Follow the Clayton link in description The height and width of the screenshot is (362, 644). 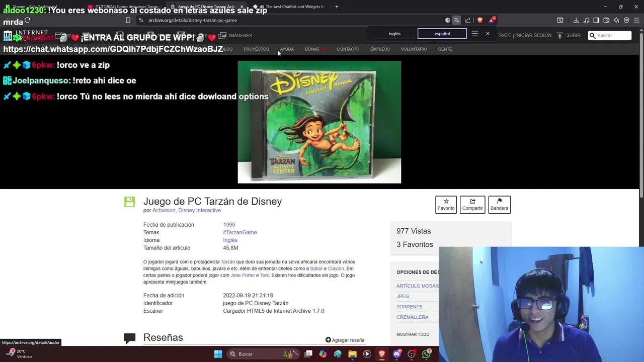336,268
